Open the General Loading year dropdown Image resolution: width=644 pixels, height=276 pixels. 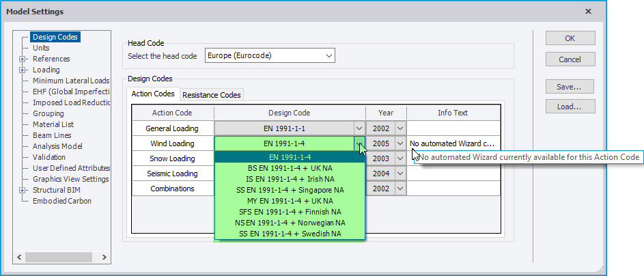(x=400, y=128)
